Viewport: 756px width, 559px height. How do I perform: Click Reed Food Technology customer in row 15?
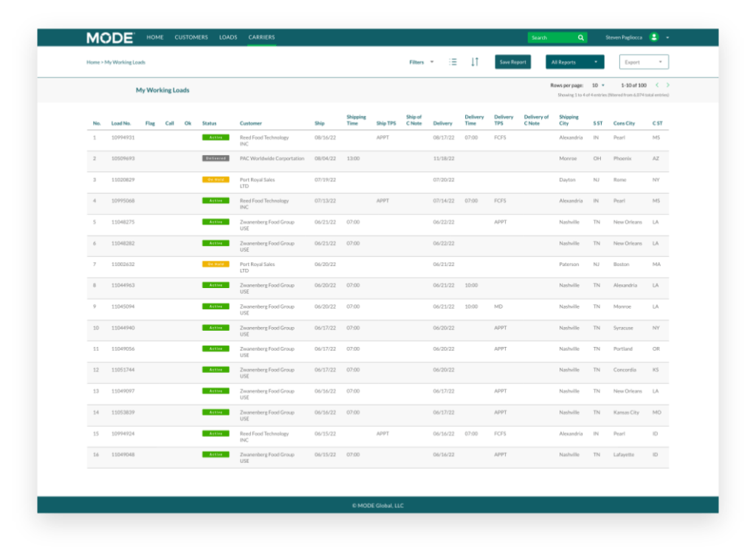click(264, 436)
